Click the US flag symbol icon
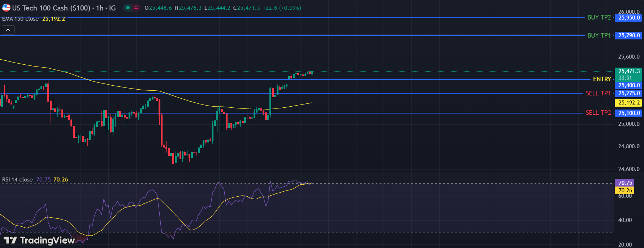 [x=6, y=8]
